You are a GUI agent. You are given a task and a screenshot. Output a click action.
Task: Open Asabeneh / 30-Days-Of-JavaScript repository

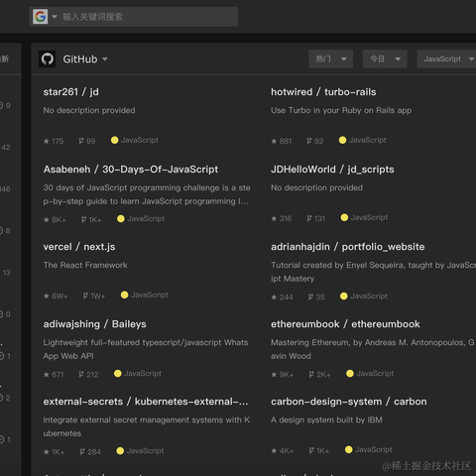pos(131,170)
